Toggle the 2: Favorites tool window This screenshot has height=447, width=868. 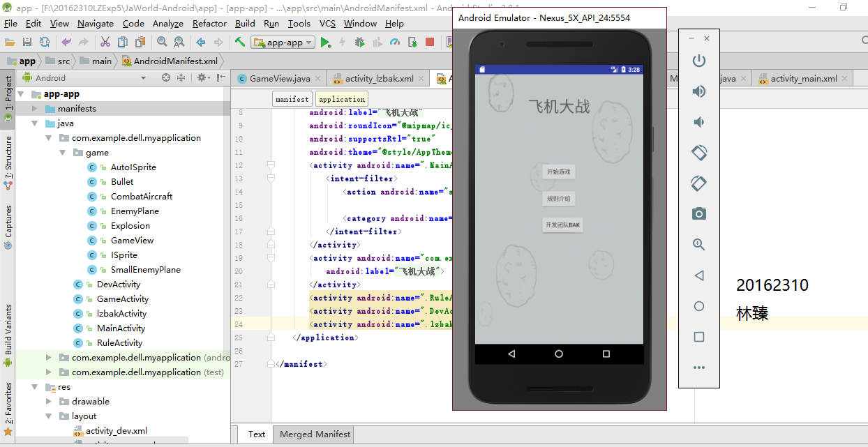click(x=8, y=409)
